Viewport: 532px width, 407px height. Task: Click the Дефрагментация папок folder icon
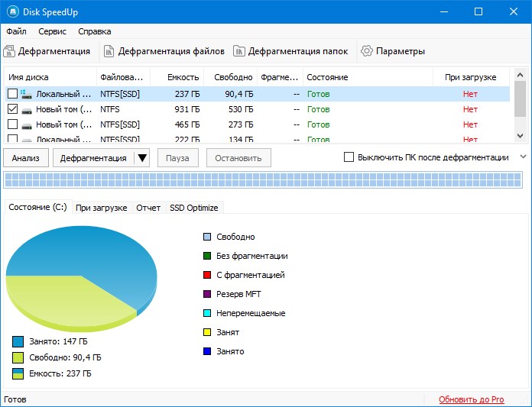238,51
